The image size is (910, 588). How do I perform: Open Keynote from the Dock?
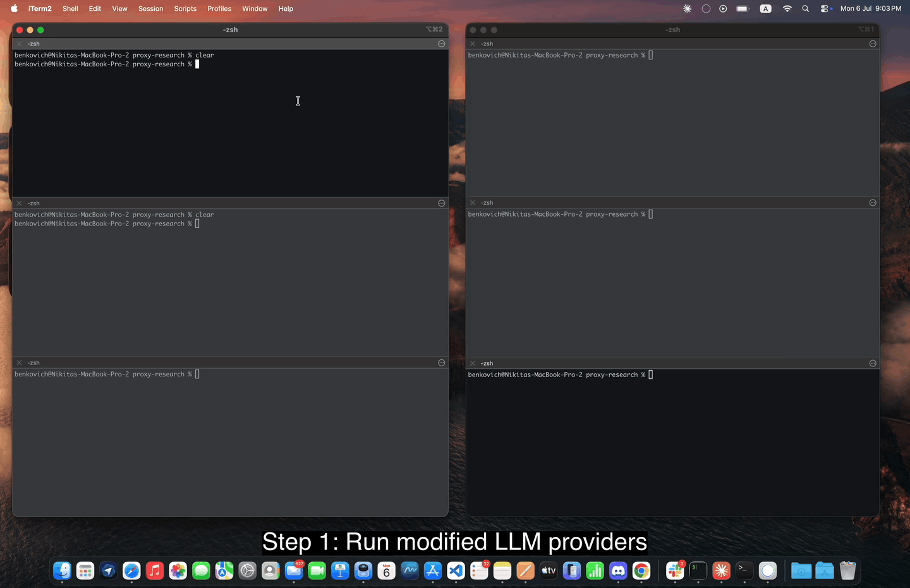point(340,571)
